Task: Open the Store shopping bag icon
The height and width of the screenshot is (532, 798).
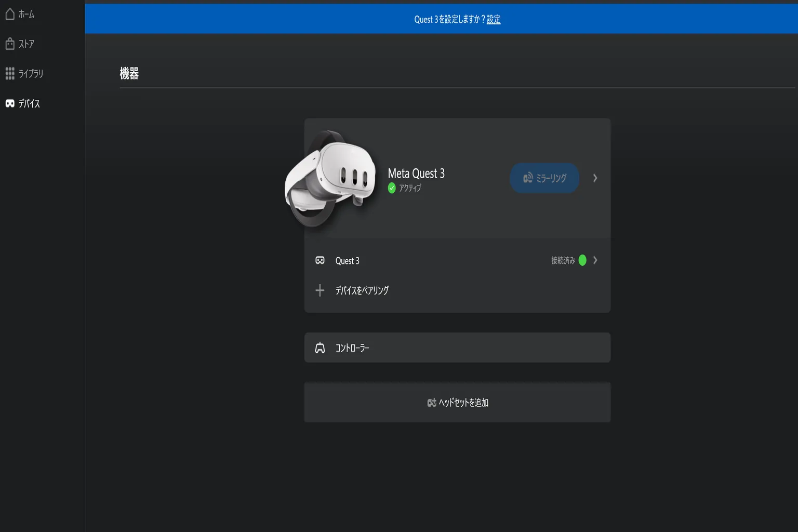Action: (x=10, y=44)
